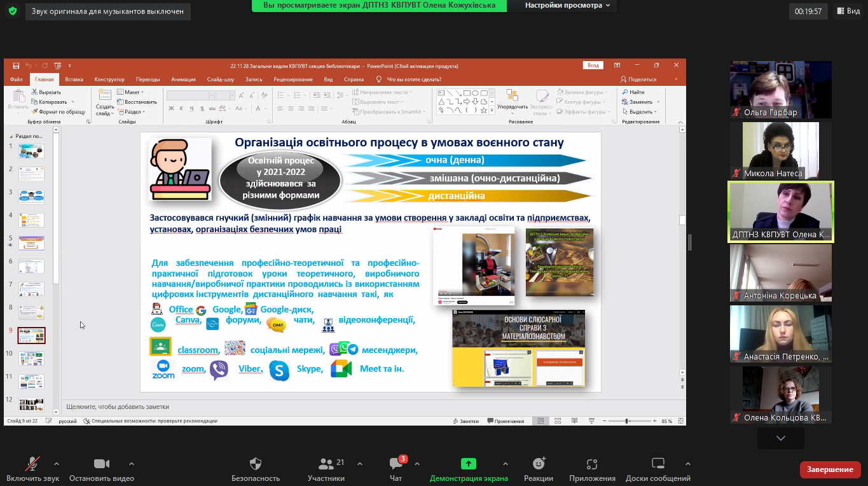Open Reactions (Реакции)
This screenshot has width=868, height=486.
pos(539,470)
